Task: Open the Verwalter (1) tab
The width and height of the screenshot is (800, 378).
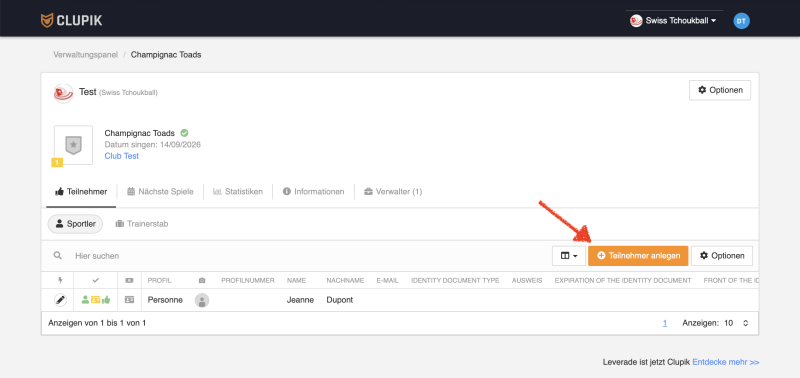Action: coord(393,192)
